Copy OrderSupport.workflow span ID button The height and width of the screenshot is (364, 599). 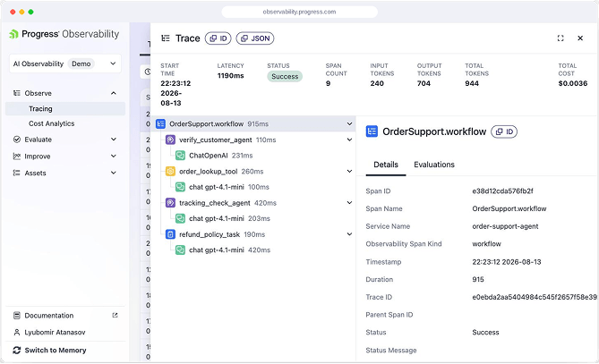coord(504,131)
